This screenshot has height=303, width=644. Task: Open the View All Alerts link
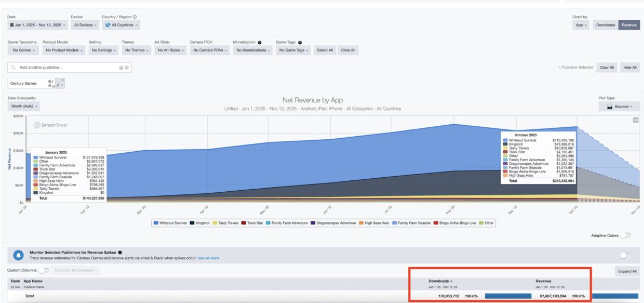[x=208, y=258]
